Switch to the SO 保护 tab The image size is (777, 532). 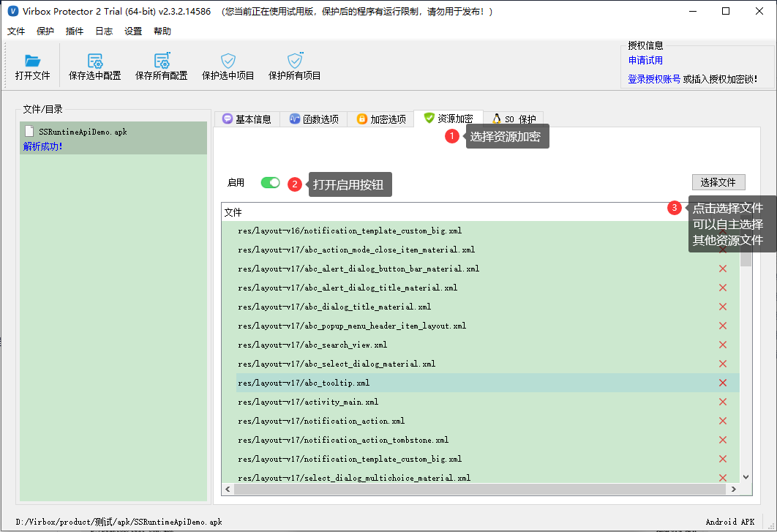tap(514, 119)
